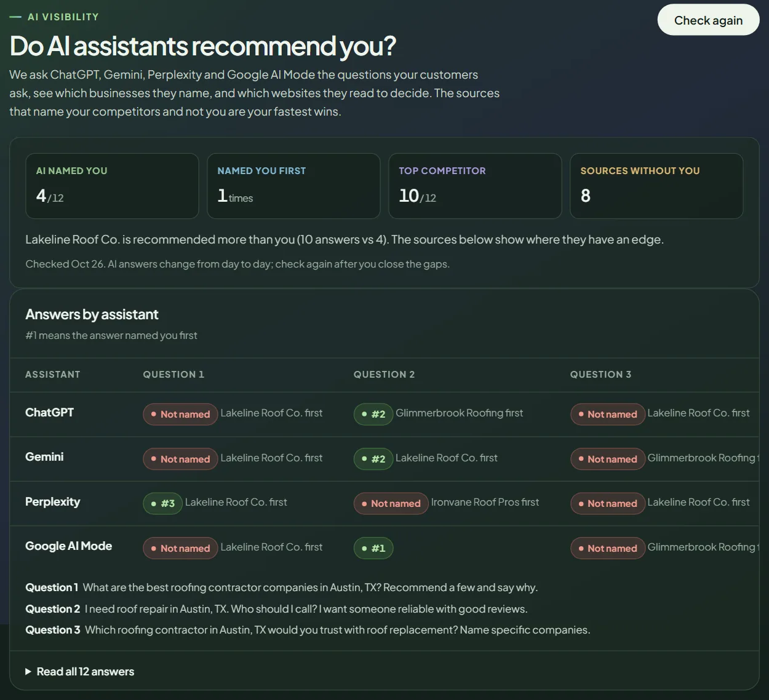Click Gemini Question 1 Not named badge
The image size is (769, 700).
[x=180, y=459]
